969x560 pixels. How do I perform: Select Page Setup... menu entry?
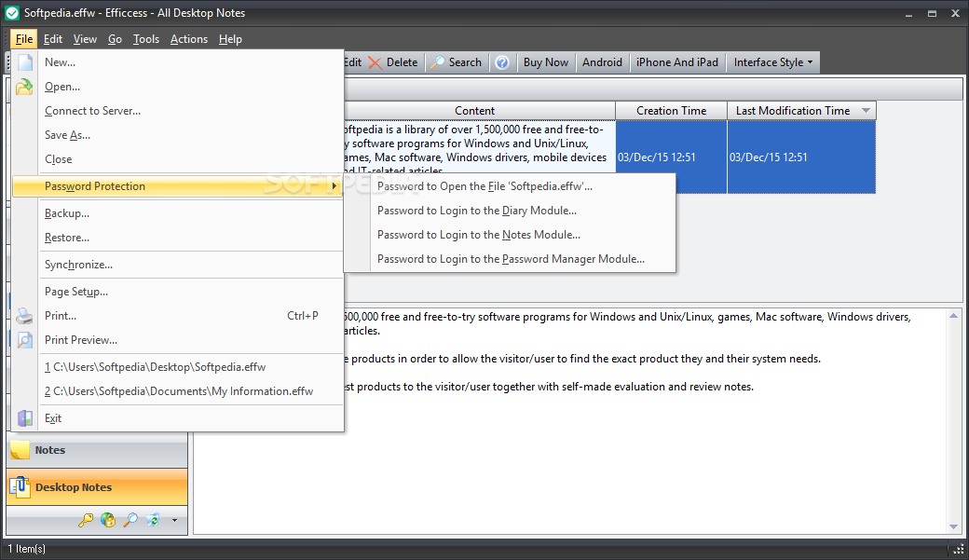pos(178,292)
